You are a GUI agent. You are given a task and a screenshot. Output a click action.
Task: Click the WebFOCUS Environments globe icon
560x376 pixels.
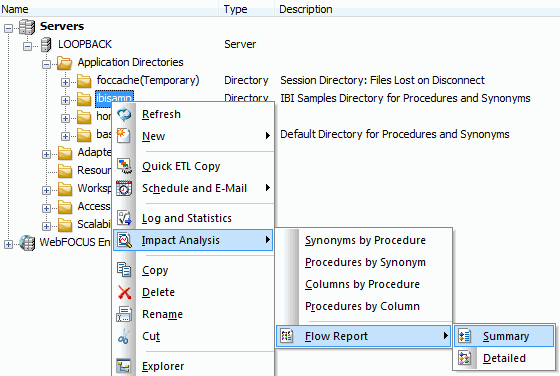pos(27,243)
